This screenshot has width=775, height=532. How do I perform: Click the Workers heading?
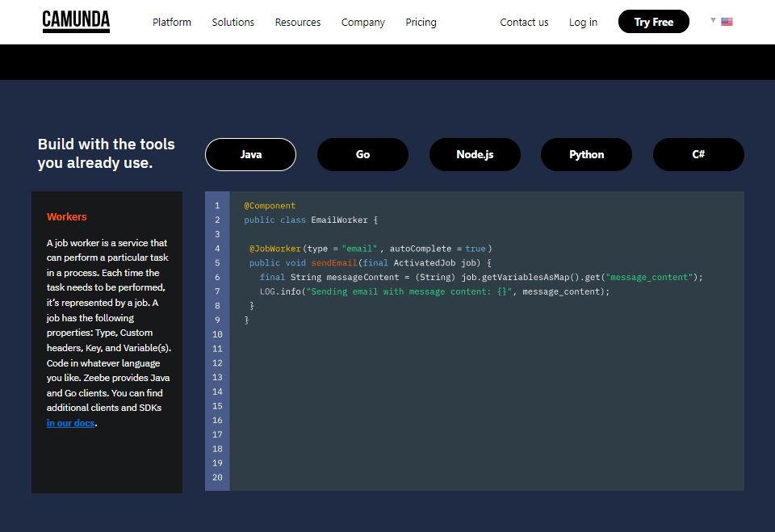(x=67, y=216)
